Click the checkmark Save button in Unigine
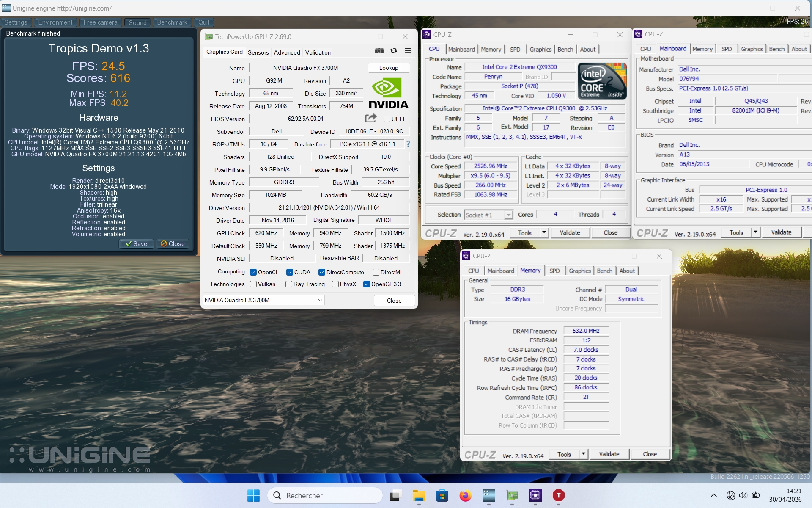 point(136,244)
